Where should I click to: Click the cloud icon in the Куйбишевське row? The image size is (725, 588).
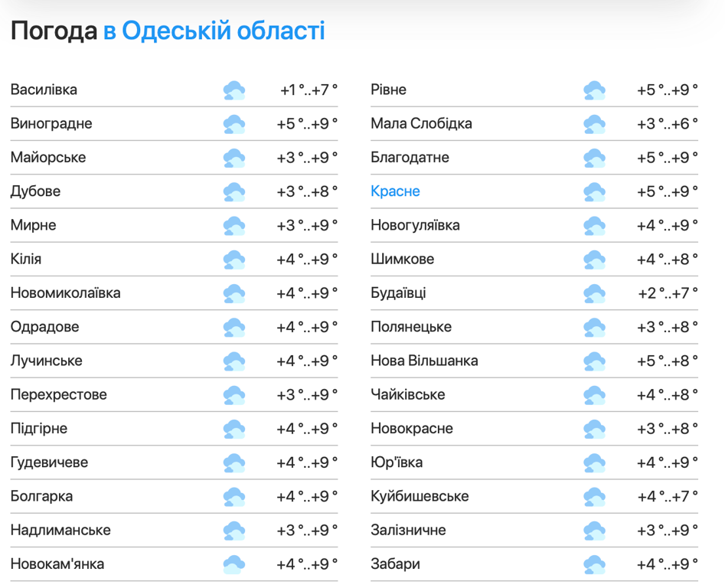pyautogui.click(x=594, y=497)
